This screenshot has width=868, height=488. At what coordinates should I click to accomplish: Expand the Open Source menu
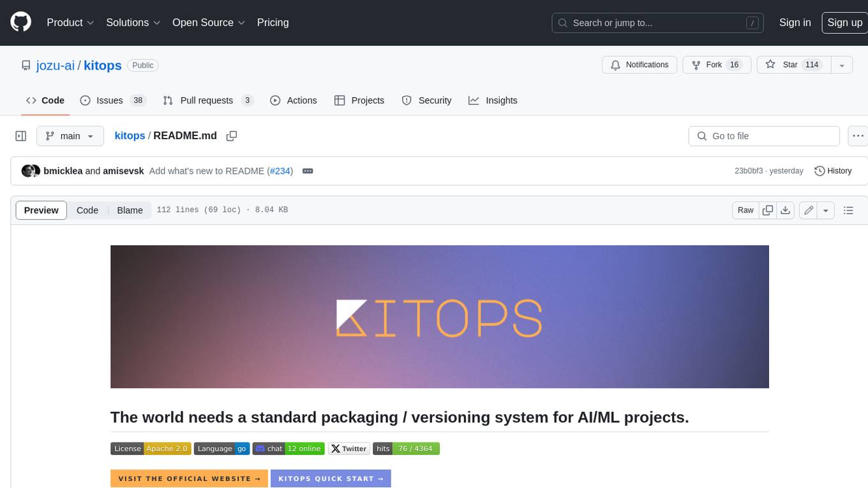209,22
